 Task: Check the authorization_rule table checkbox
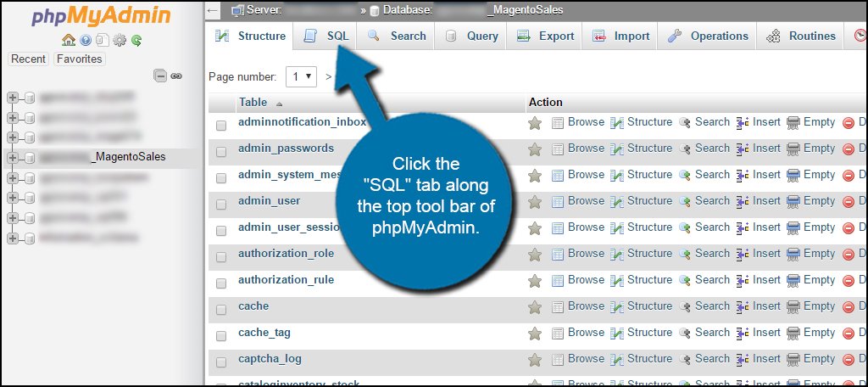pyautogui.click(x=221, y=283)
